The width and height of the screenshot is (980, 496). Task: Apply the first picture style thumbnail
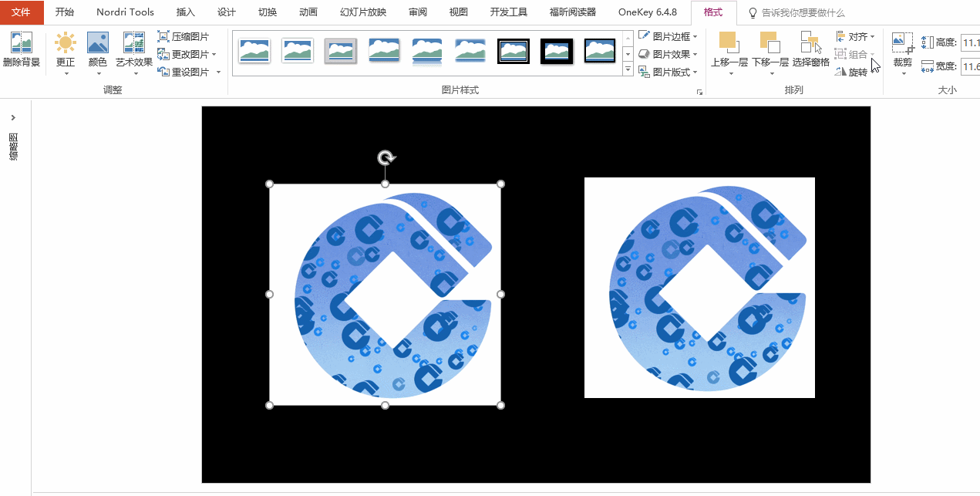(x=254, y=51)
